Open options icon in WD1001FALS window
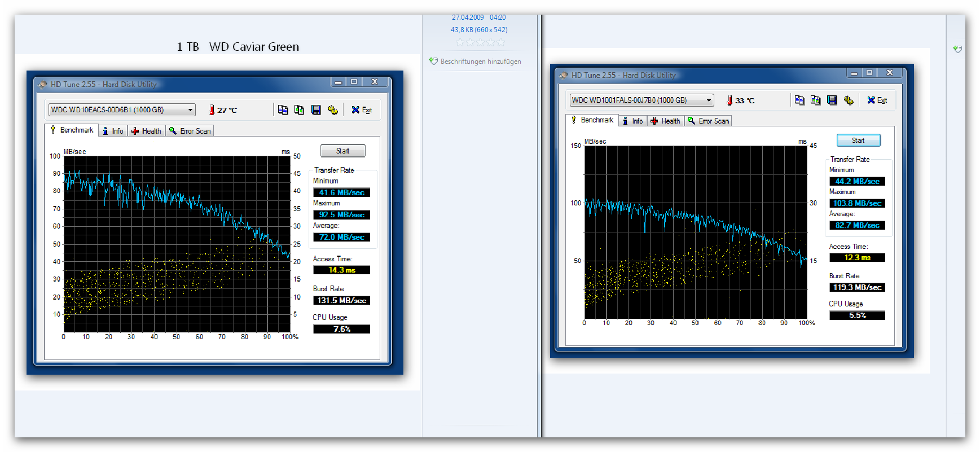 pyautogui.click(x=849, y=100)
